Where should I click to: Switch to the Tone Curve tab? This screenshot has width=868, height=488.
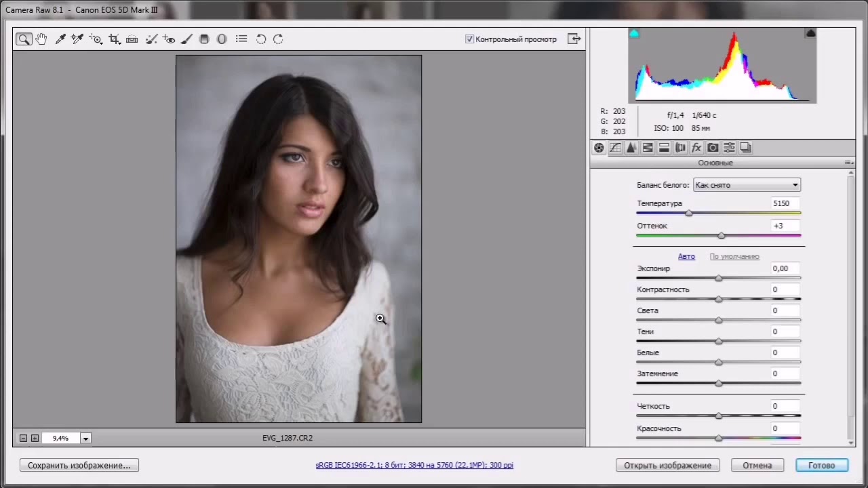[x=615, y=148]
